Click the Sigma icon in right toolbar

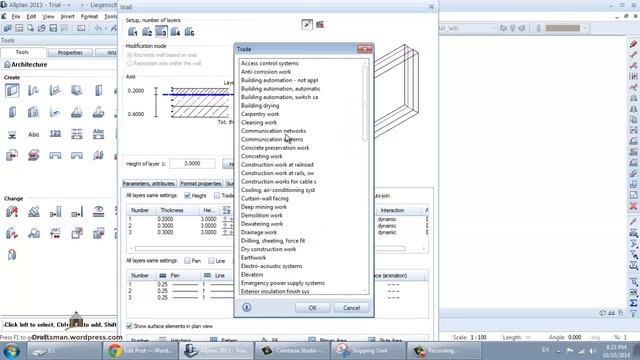click(633, 303)
